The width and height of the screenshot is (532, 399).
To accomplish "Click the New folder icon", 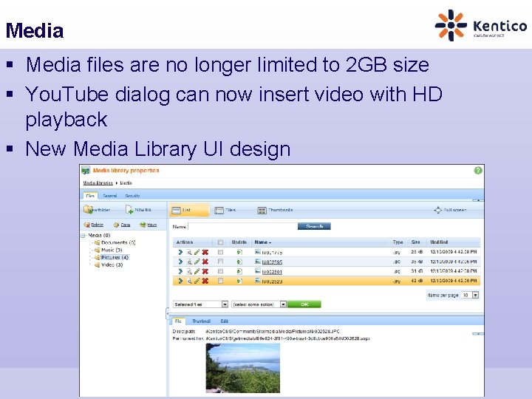I will click(x=88, y=210).
